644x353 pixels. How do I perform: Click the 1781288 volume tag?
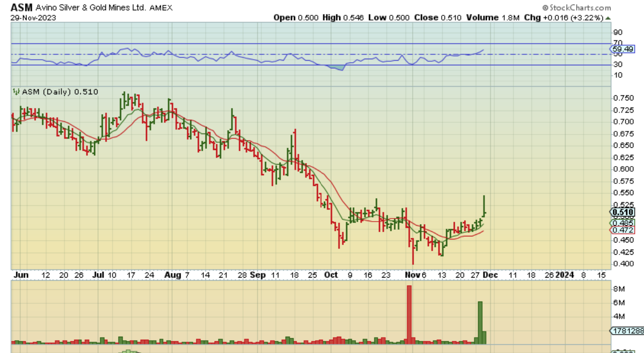626,331
